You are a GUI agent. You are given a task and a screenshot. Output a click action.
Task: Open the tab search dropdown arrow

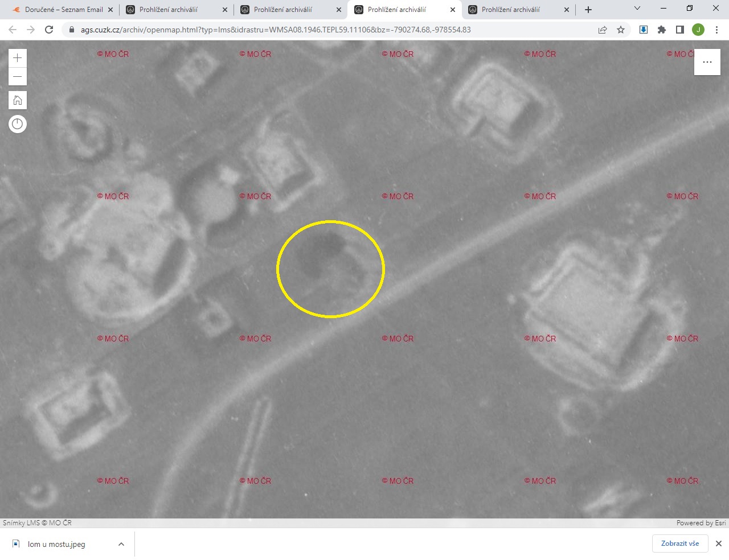[x=637, y=9]
